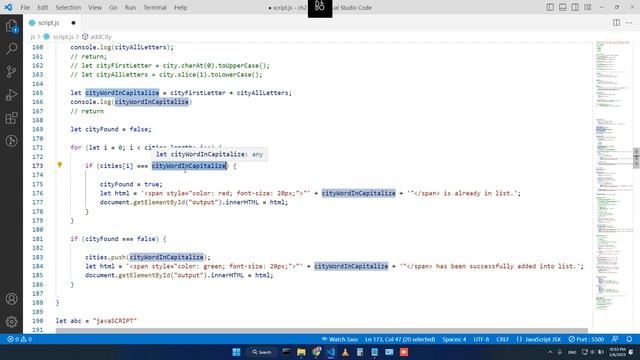This screenshot has height=360, width=640.
Task: Click the feedback icon in status bar
Action: tap(615, 339)
